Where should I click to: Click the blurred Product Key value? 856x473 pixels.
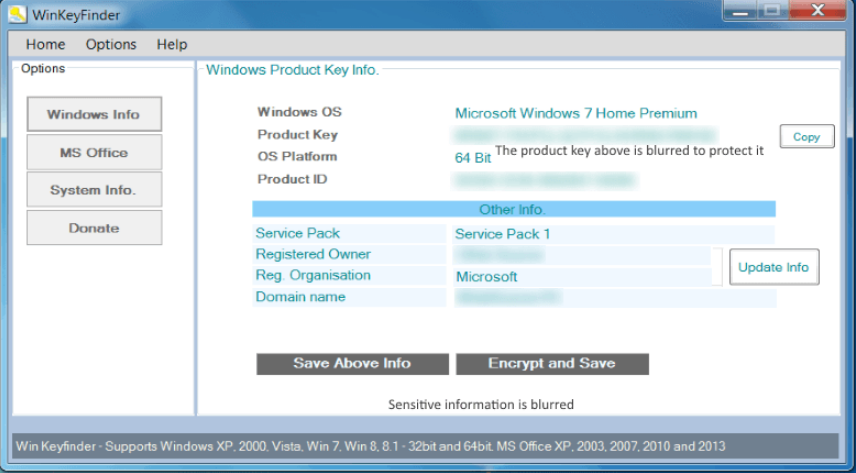point(585,134)
